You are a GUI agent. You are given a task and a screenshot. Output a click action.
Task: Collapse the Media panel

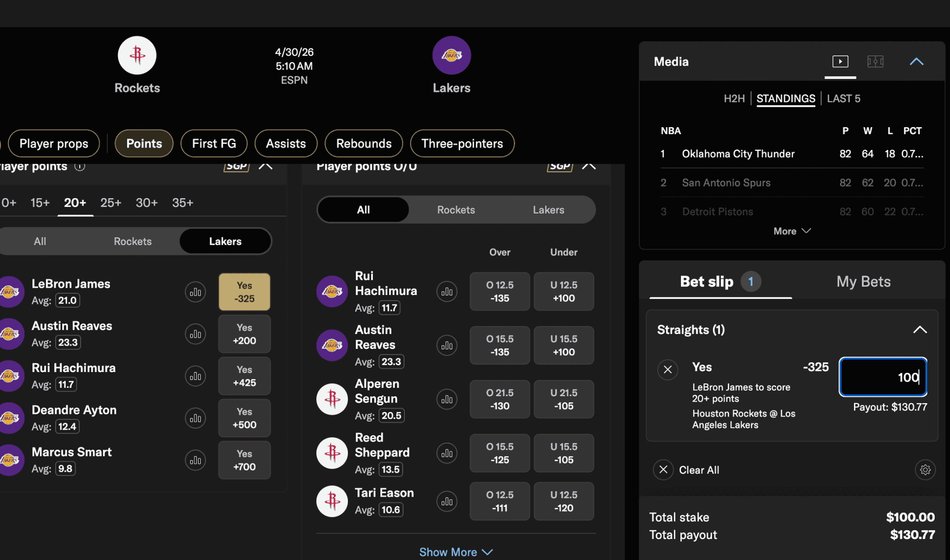pos(916,61)
